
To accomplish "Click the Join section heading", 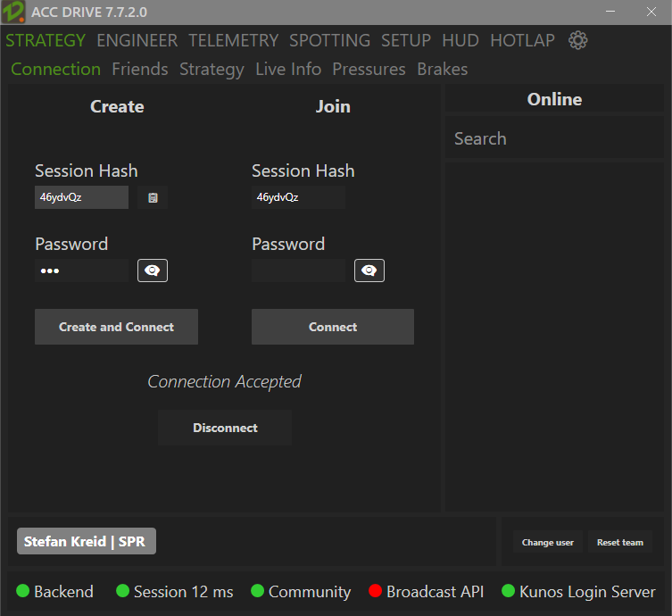I will click(x=333, y=106).
